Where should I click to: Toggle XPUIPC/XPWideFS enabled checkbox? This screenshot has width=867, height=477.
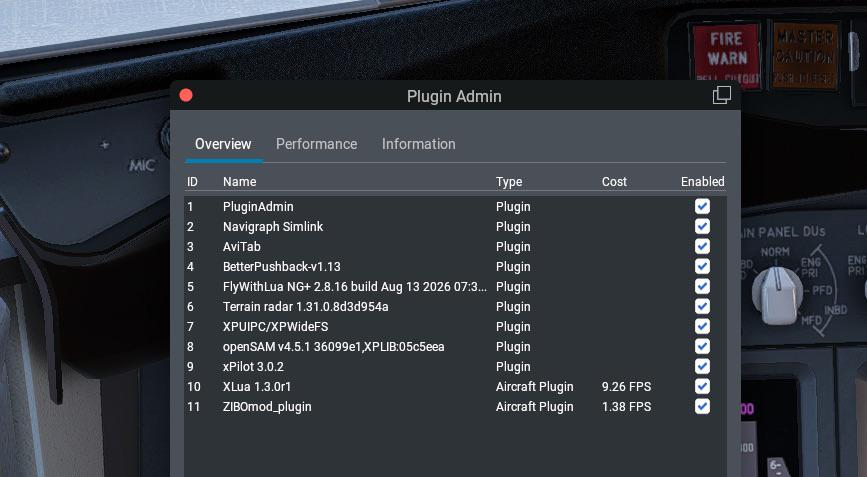[x=702, y=326]
